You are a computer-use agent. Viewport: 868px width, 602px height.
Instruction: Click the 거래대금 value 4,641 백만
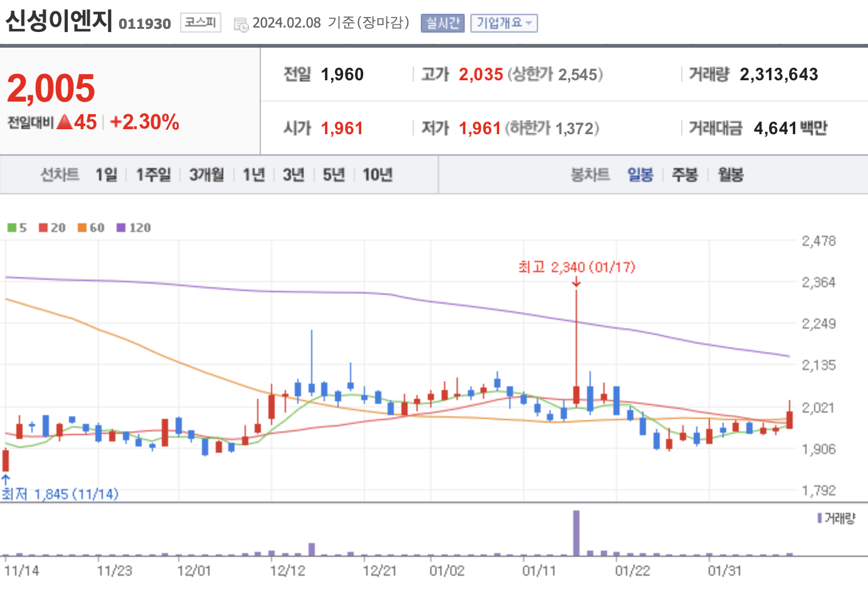[791, 129]
